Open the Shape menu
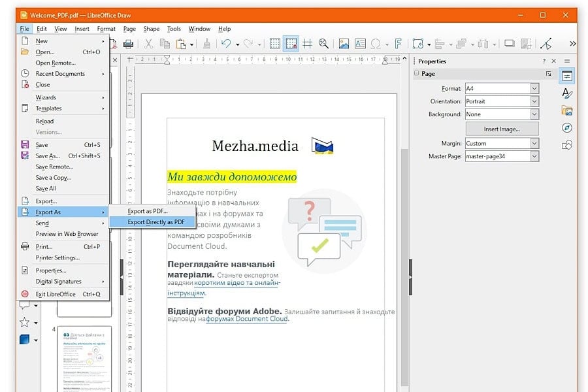This screenshot has width=588, height=392. point(151,29)
